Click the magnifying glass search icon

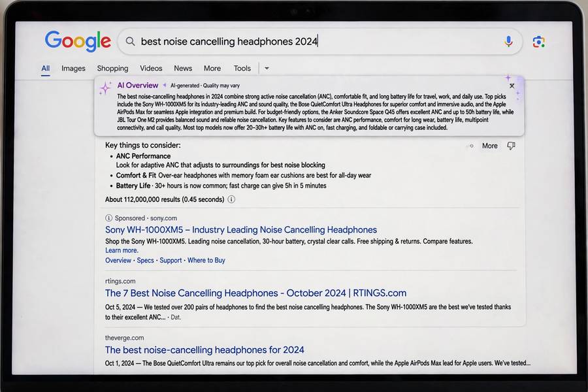[130, 41]
